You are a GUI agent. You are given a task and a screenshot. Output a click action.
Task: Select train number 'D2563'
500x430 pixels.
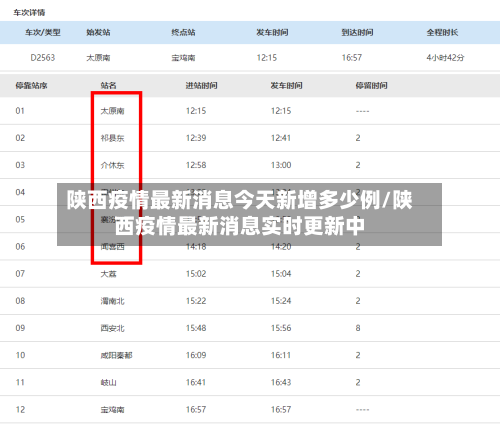(43, 58)
